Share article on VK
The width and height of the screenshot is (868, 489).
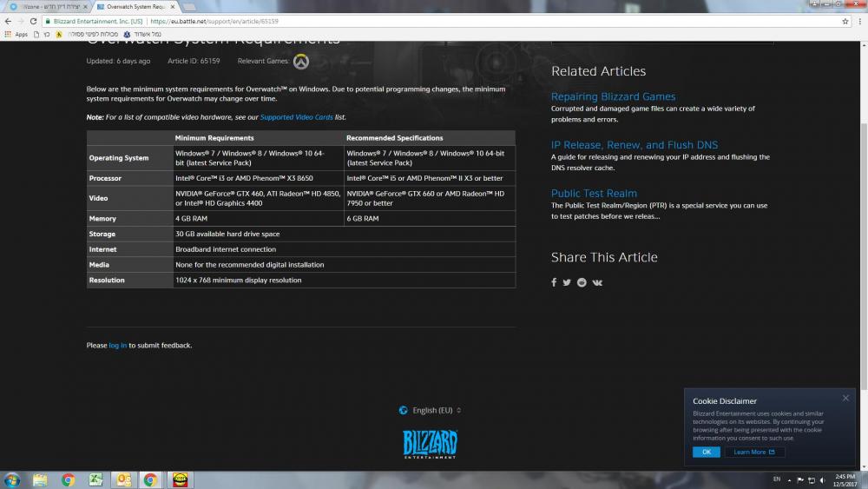point(597,282)
